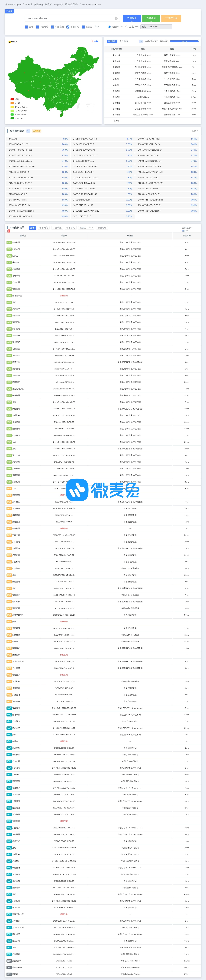The height and width of the screenshot is (980, 206).
Task: Click IP 2409:8c38:80:1f1:3b::37 in the statistics
Action: 149,139
